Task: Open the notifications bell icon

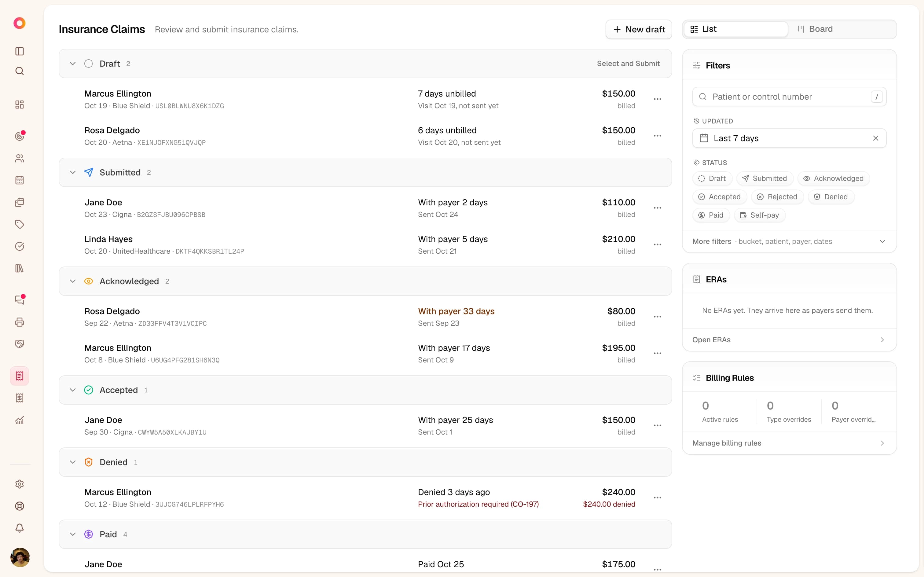Action: point(20,528)
